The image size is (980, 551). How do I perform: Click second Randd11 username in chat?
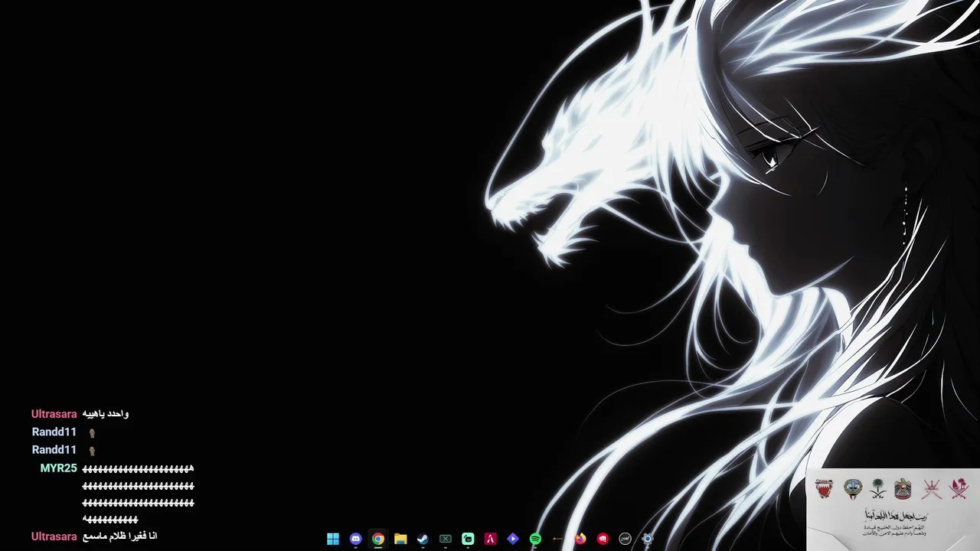pos(54,450)
